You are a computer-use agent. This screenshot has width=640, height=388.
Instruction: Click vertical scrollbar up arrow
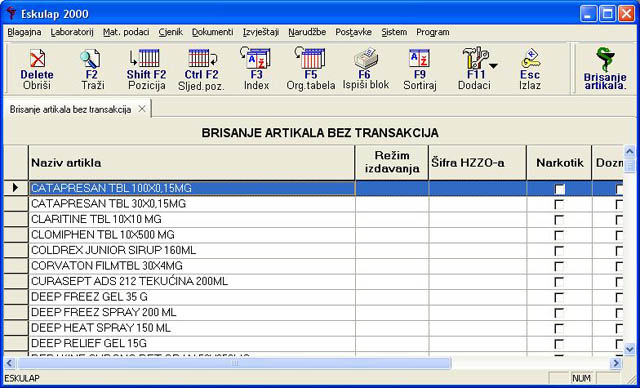(629, 151)
